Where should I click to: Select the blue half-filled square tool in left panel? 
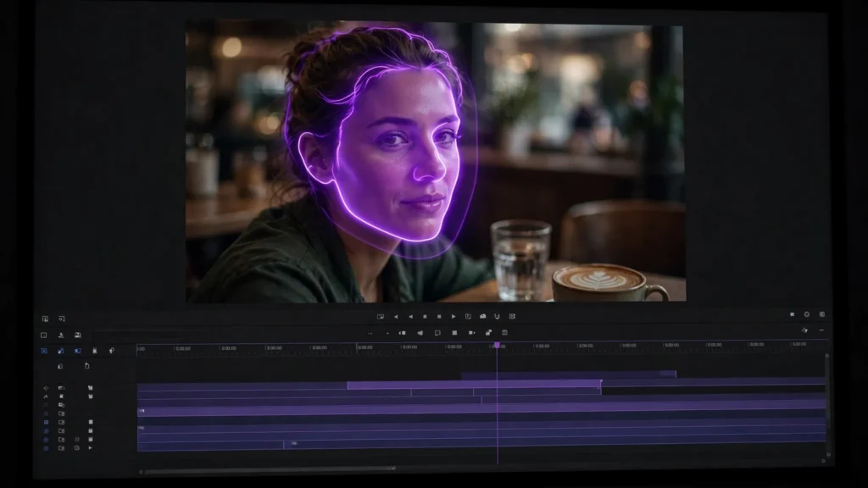coord(77,351)
